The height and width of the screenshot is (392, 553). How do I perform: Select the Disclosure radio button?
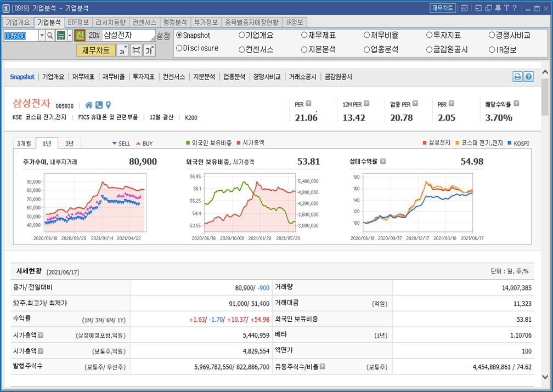pos(179,48)
